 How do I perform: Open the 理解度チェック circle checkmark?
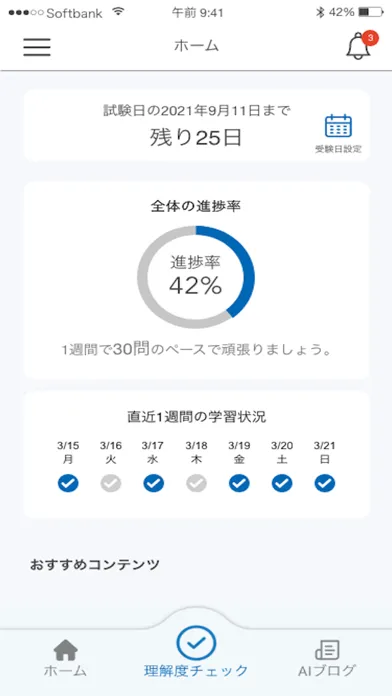pyautogui.click(x=196, y=643)
